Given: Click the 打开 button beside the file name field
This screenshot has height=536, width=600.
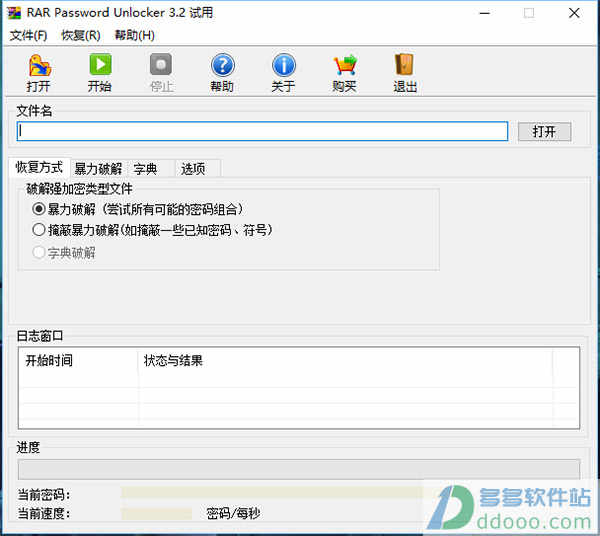Looking at the screenshot, I should 545,132.
